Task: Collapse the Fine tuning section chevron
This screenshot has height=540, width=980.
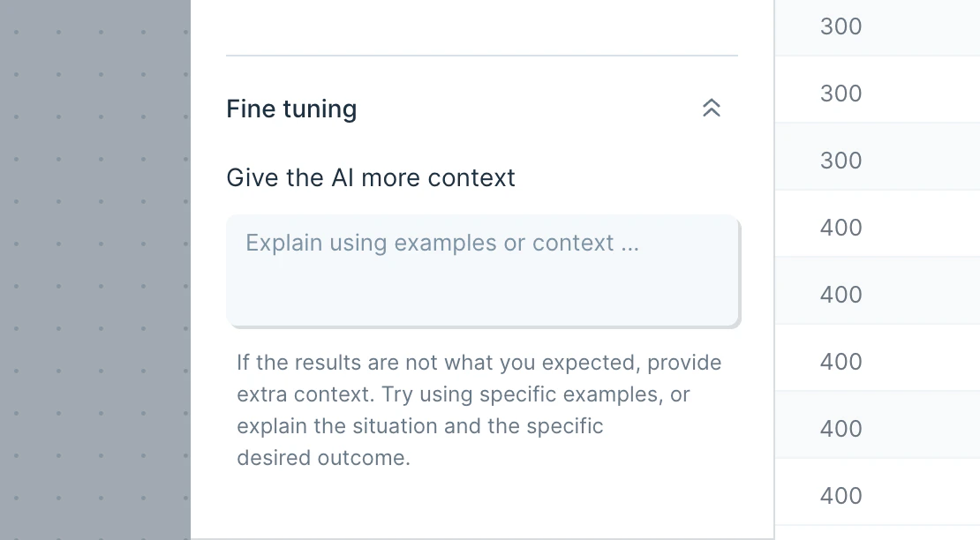Action: 712,108
